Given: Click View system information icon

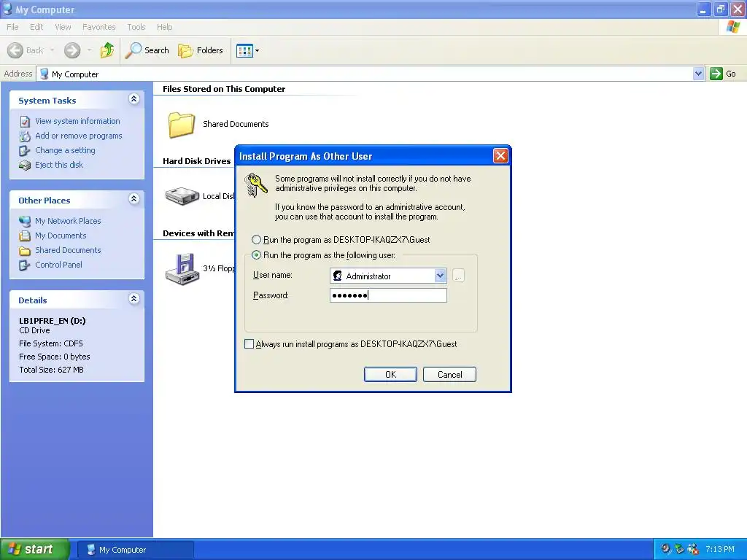Looking at the screenshot, I should (25, 122).
